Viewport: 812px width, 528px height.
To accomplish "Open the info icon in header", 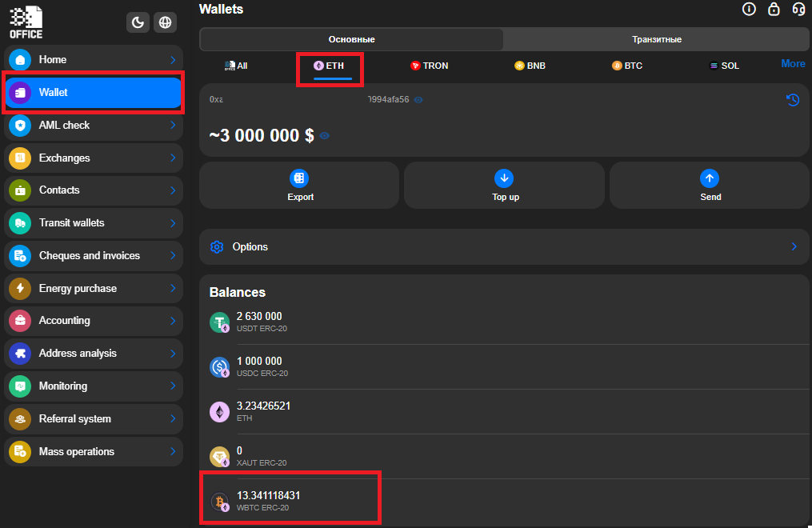I will point(749,9).
